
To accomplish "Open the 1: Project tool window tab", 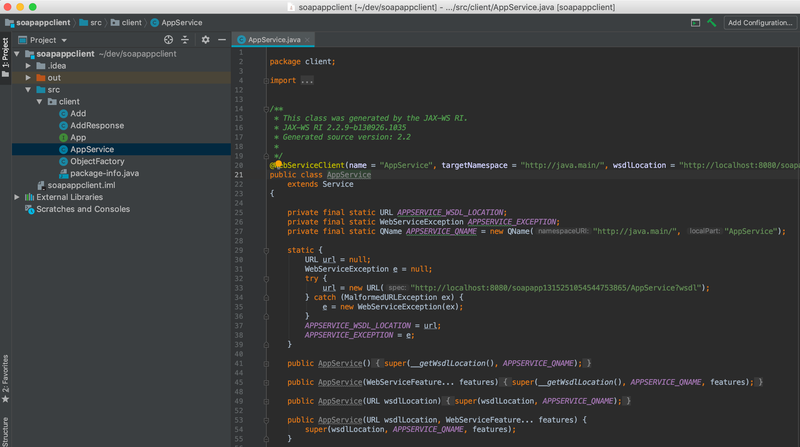I will pos(5,57).
